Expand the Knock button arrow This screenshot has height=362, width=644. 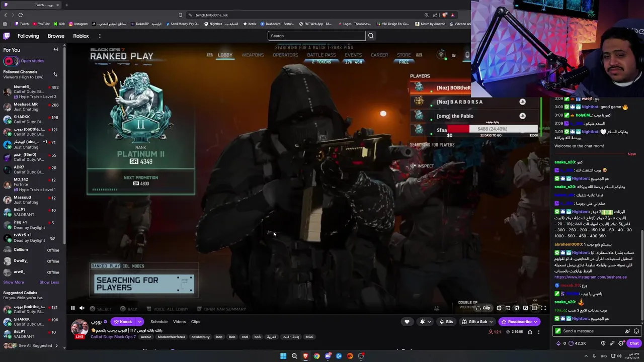tap(140, 322)
